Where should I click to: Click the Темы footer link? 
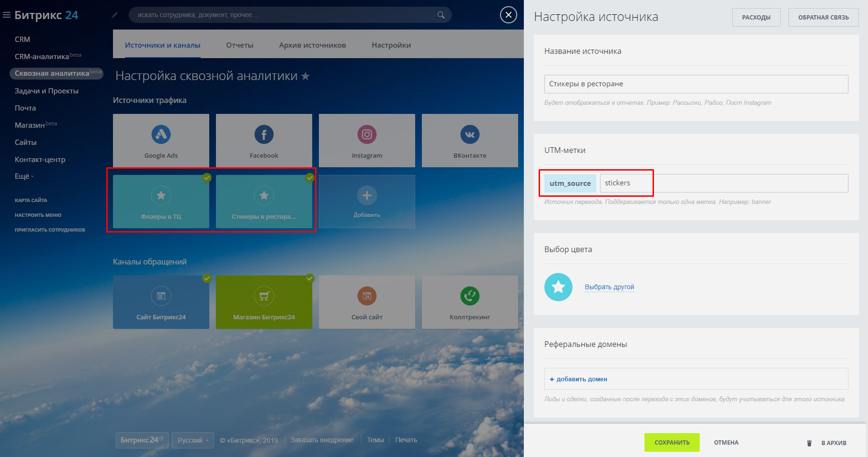376,440
